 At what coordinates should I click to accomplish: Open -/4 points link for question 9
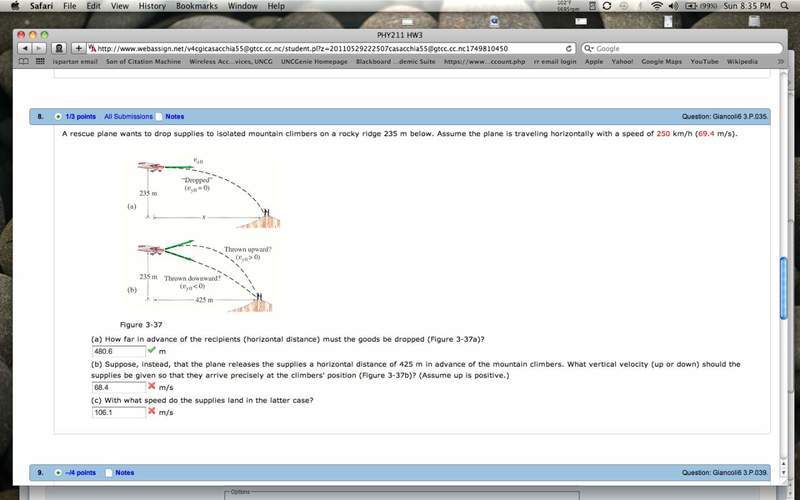(x=81, y=472)
